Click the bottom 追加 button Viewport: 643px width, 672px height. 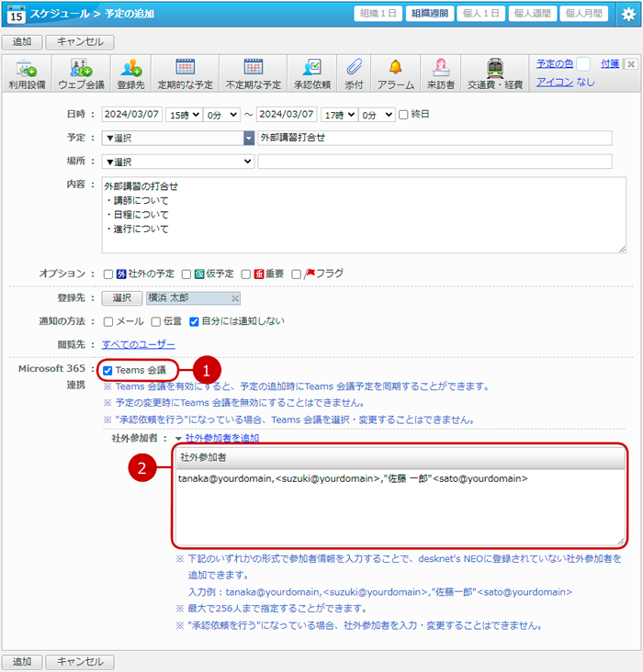(x=22, y=662)
